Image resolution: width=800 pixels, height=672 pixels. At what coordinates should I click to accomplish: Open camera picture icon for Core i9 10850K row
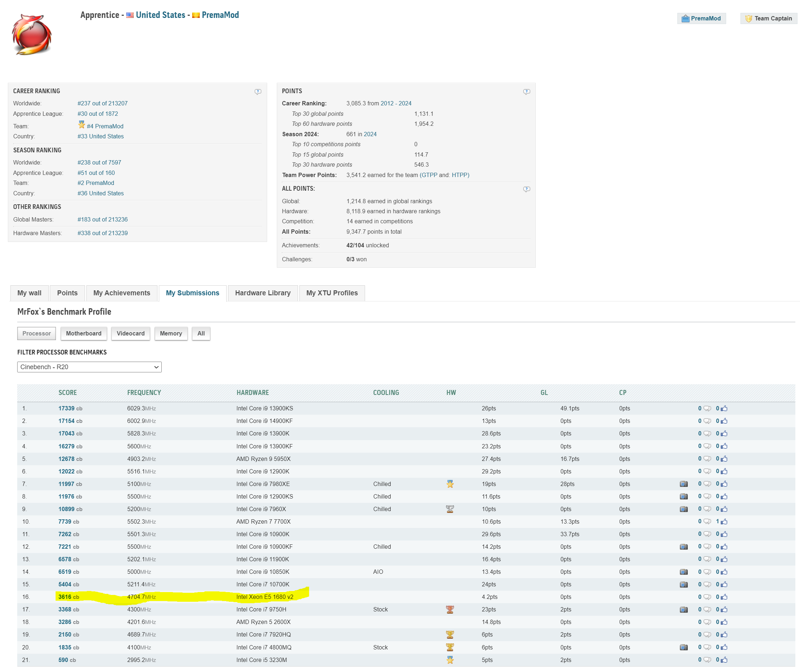[684, 572]
